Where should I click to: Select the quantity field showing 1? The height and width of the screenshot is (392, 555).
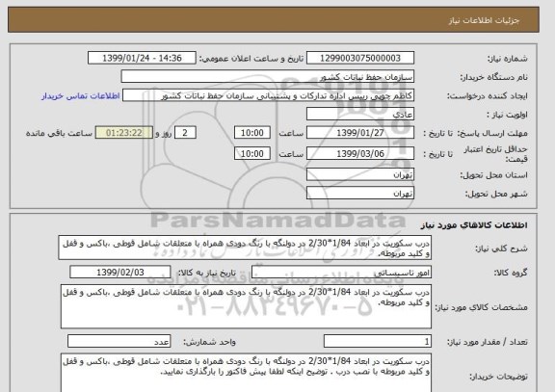[378, 341]
